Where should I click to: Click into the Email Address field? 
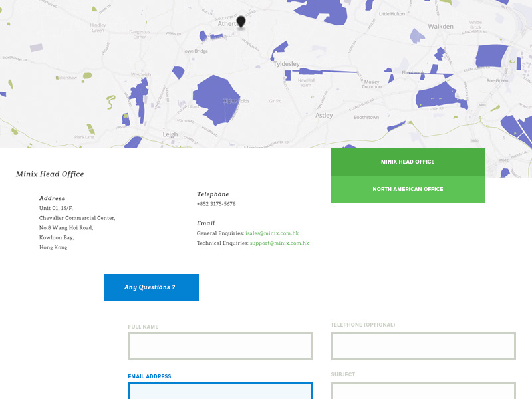[x=221, y=391]
